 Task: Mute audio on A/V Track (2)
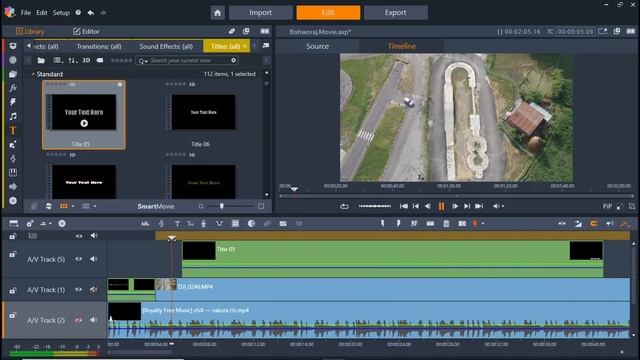pos(93,320)
